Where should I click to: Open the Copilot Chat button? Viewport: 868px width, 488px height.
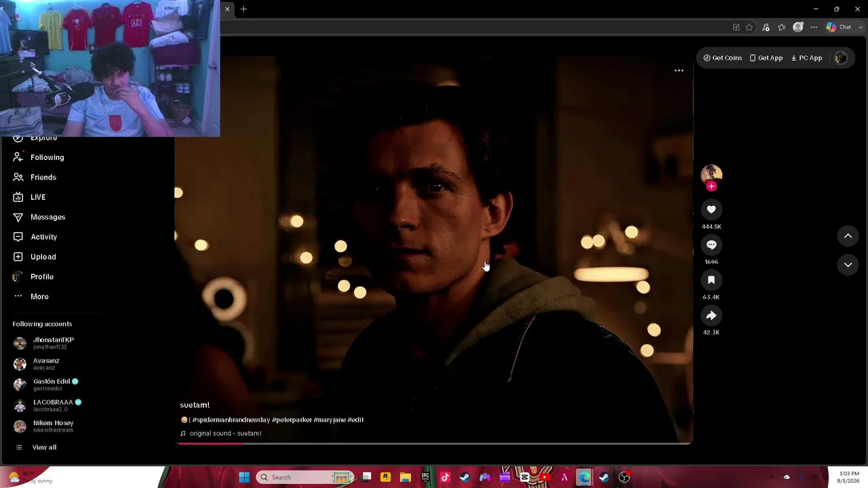coord(838,27)
